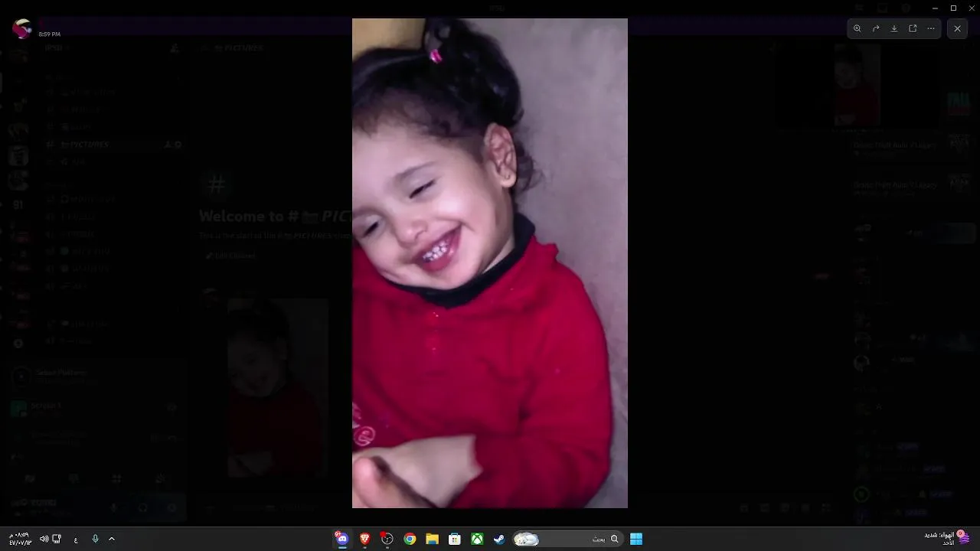Click the enlarged photo of the child
980x551 pixels.
(490, 263)
